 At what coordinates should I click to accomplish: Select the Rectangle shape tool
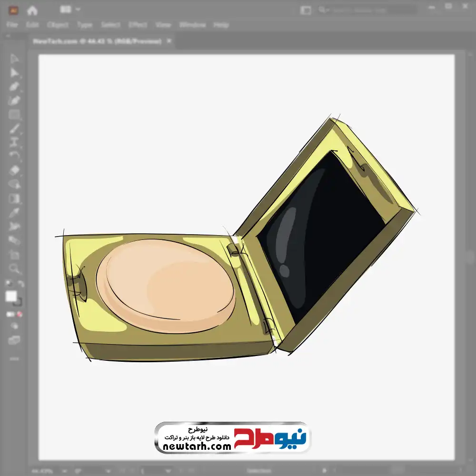14,115
